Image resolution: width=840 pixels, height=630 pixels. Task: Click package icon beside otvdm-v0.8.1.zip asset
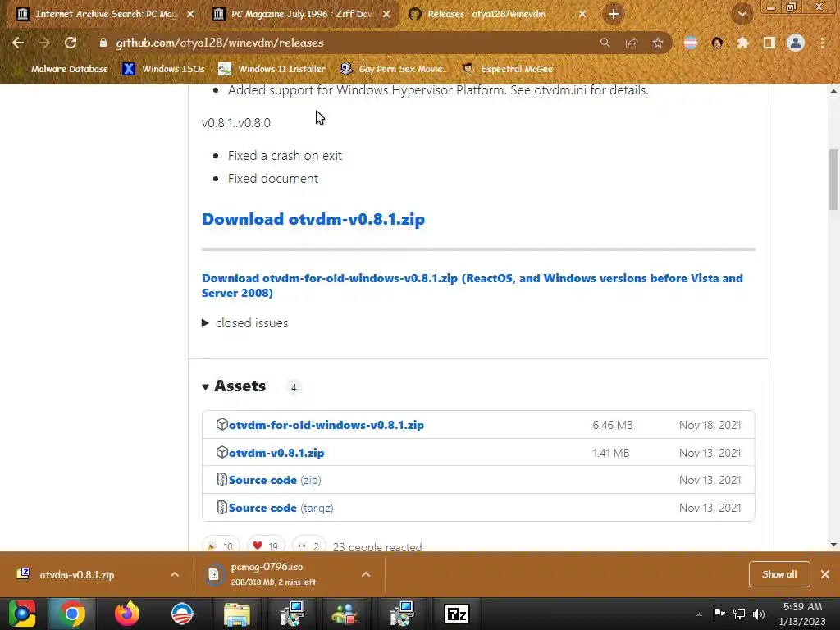[x=221, y=452]
